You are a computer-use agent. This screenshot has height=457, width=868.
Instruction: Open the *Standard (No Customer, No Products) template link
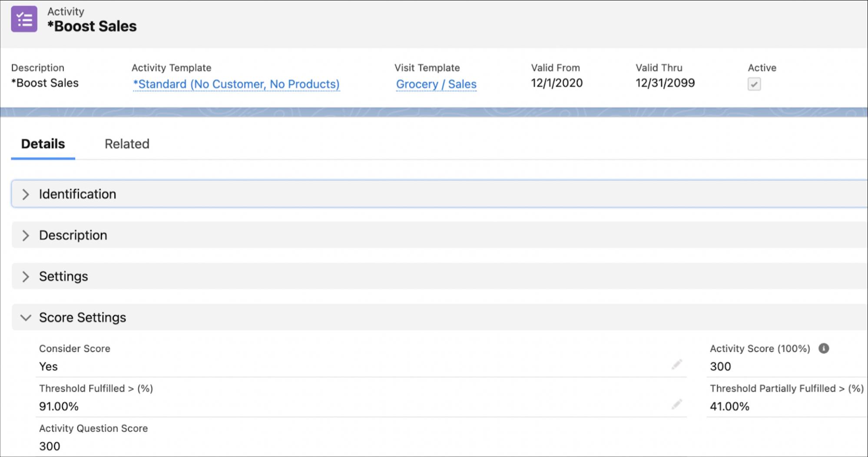236,84
